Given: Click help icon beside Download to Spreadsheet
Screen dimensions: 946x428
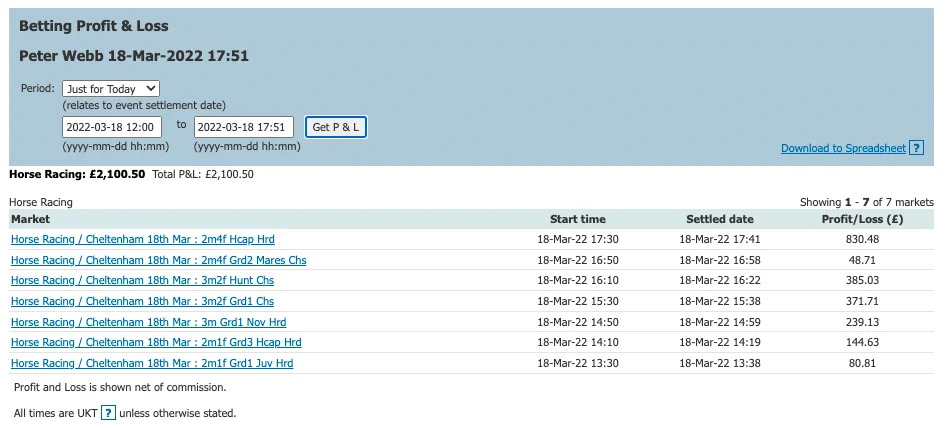Looking at the screenshot, I should click(x=916, y=148).
